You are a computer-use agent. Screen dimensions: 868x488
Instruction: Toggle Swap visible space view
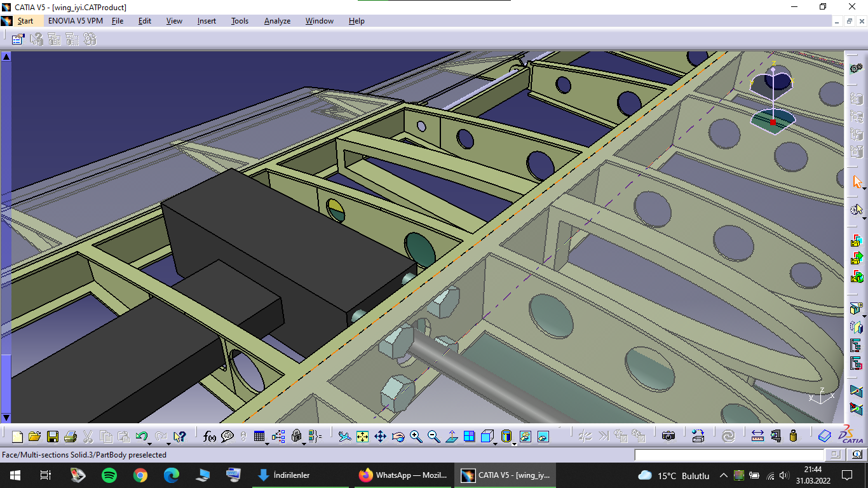coord(543,437)
